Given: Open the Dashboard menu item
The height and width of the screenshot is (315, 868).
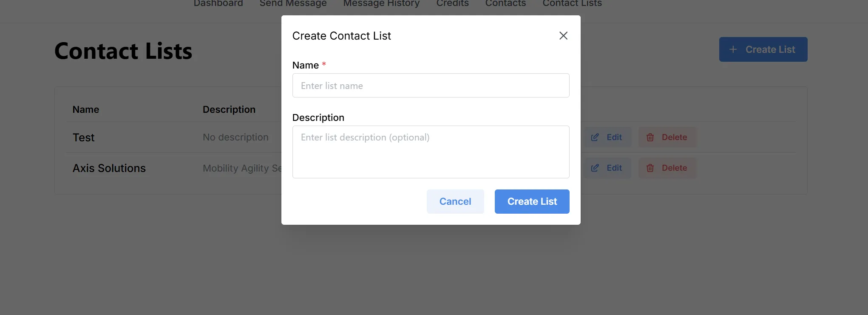Looking at the screenshot, I should (x=218, y=4).
